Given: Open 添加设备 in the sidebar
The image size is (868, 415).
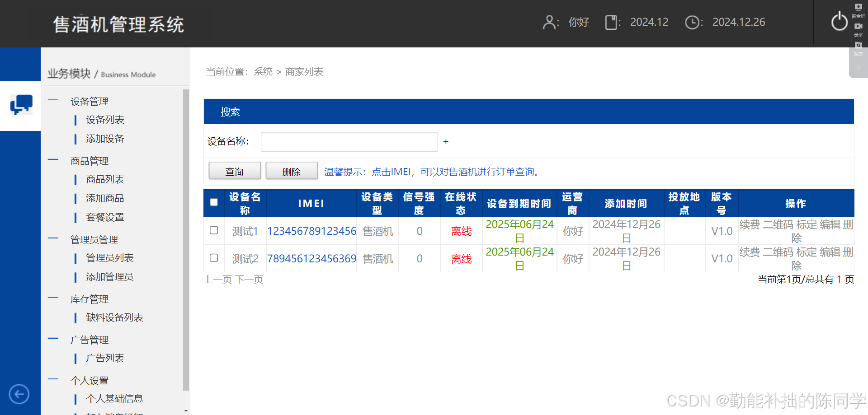Looking at the screenshot, I should 105,139.
